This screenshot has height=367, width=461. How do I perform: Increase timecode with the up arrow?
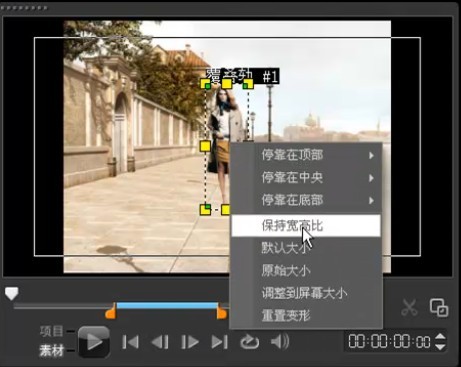point(440,336)
